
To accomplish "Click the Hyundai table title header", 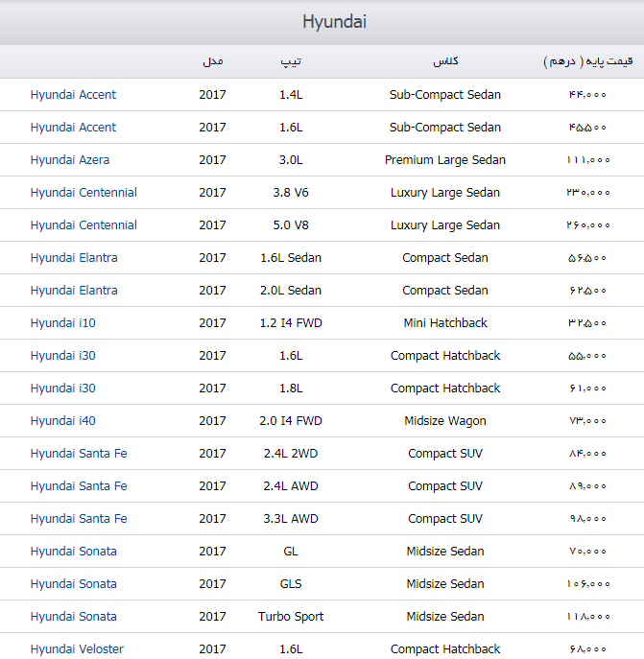I will coord(334,21).
